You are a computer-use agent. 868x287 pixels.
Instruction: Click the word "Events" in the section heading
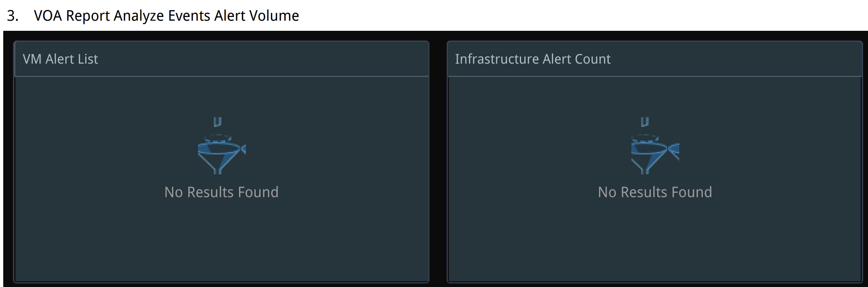189,16
